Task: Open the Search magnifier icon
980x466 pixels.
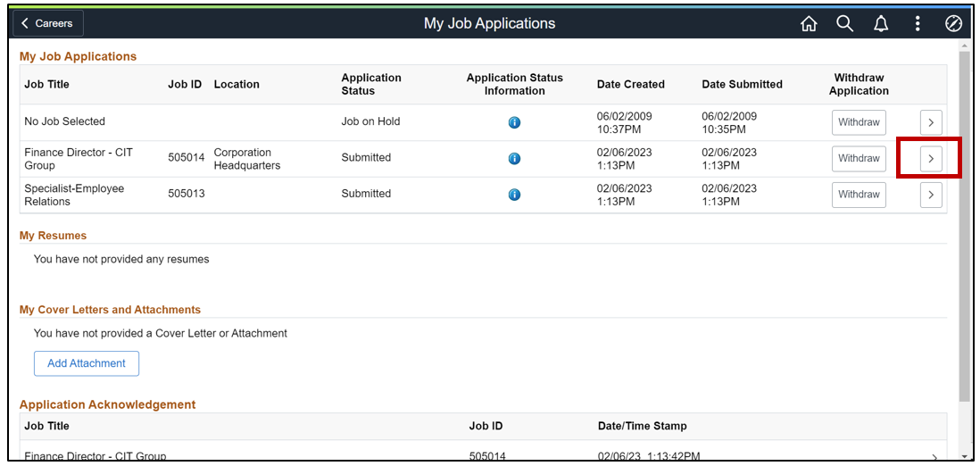Action: pos(844,24)
